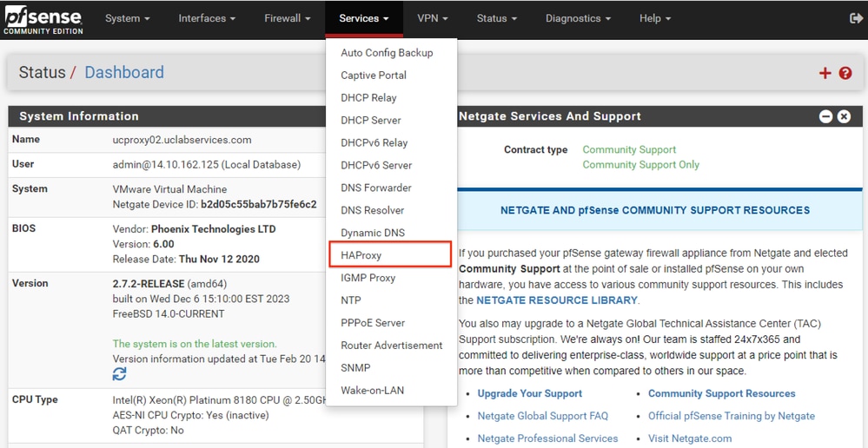The width and height of the screenshot is (868, 448).
Task: Open the Diagnostics dropdown menu
Action: pos(578,18)
